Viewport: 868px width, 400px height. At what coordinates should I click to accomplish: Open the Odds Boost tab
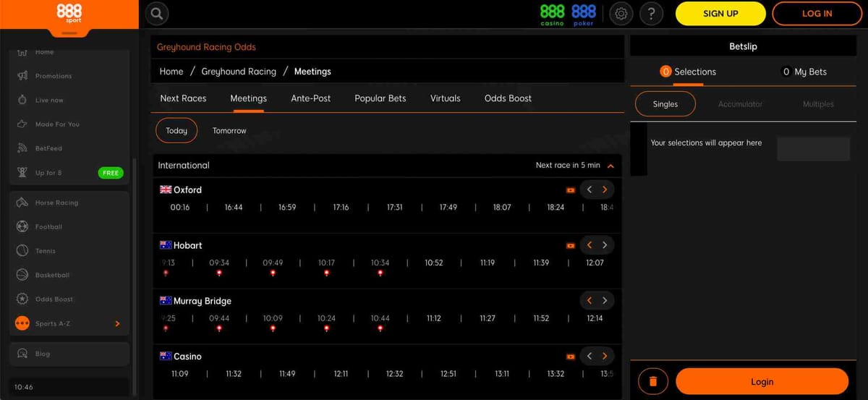tap(508, 98)
